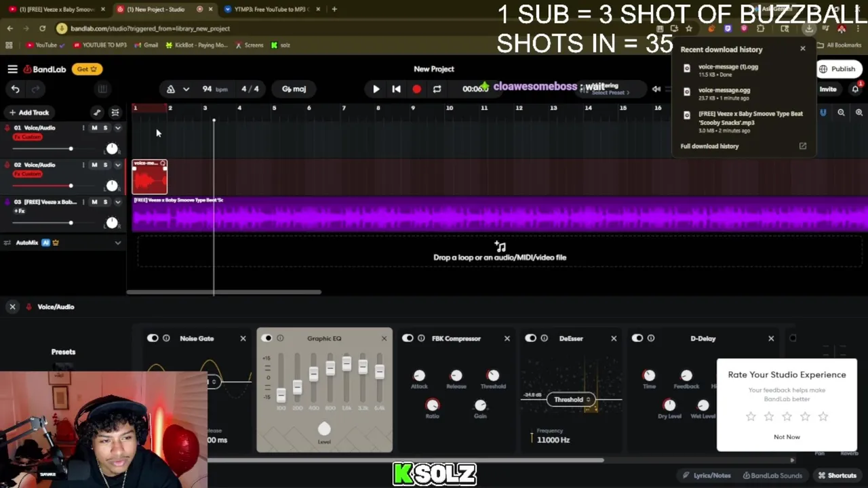Toggle Graphic EQ effect power switch
868x488 pixels.
tap(267, 338)
